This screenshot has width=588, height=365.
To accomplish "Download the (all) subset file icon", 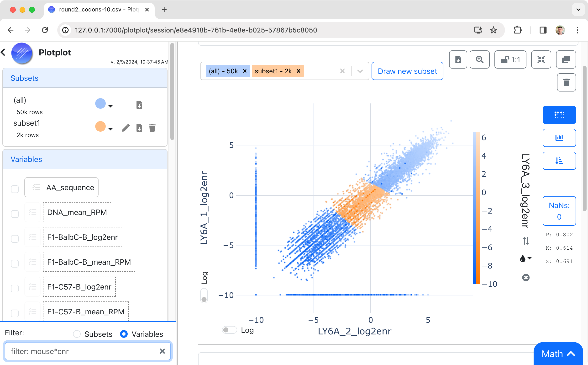I will click(139, 105).
